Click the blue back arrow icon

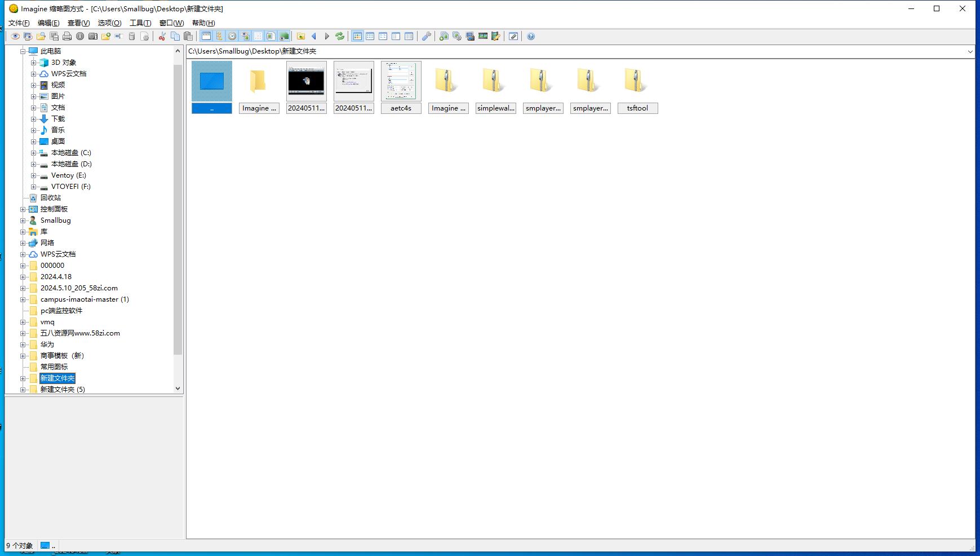pos(314,36)
